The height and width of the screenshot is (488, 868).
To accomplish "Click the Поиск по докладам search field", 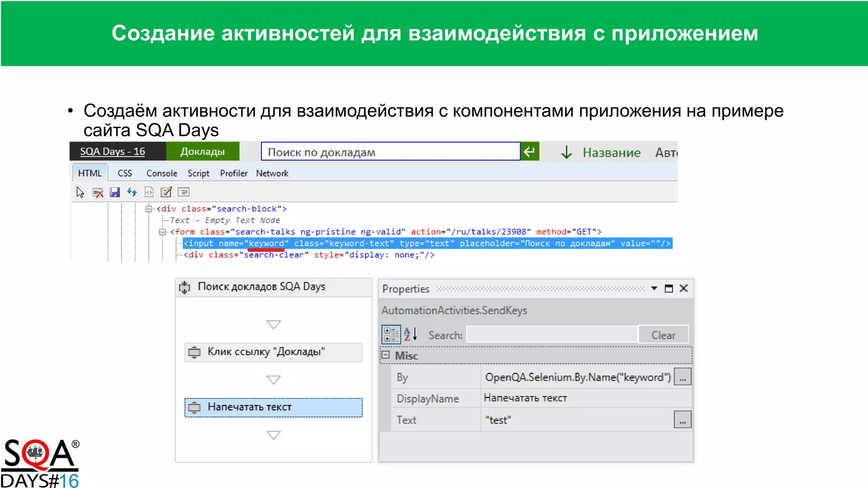I will [x=390, y=152].
